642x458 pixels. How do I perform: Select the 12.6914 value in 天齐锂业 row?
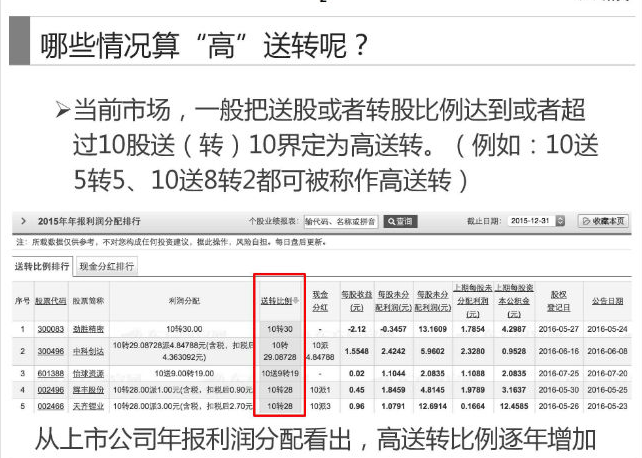433,406
